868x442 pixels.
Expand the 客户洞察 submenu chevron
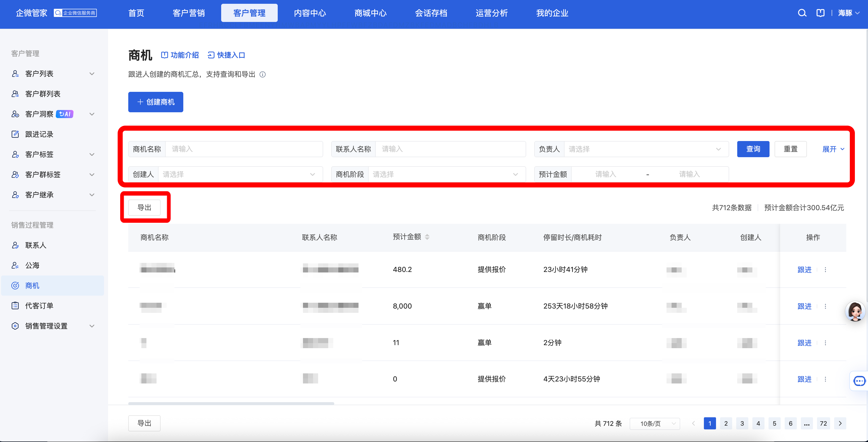[x=92, y=114]
